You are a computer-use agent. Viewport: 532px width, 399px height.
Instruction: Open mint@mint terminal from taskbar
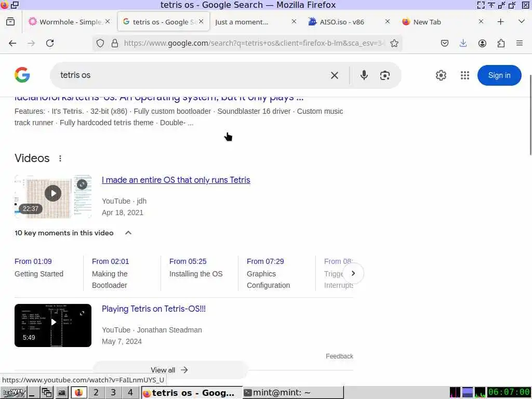293,393
